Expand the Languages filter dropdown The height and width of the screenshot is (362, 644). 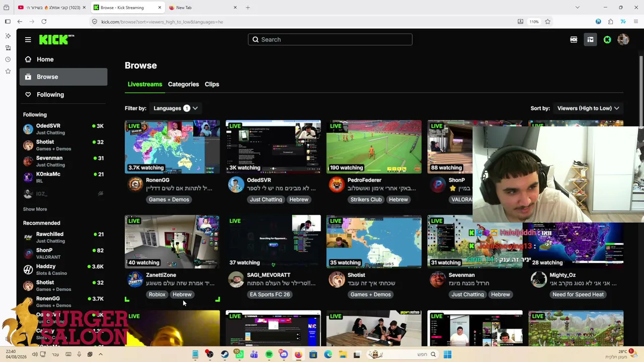coord(176,108)
